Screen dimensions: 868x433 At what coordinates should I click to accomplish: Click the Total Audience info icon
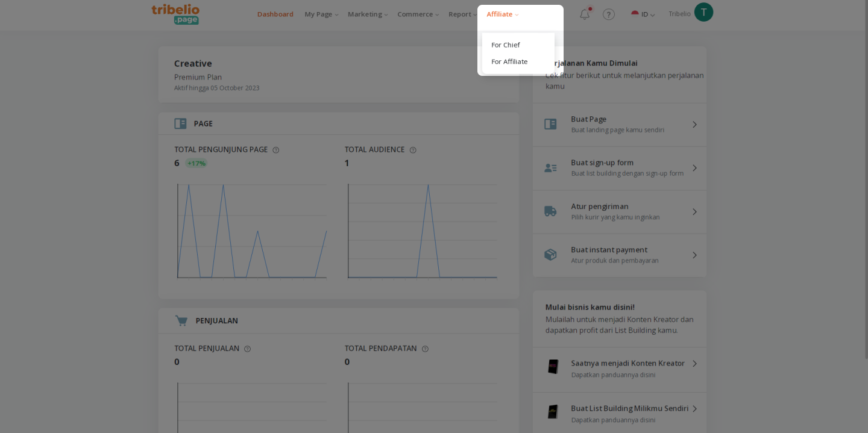coord(413,150)
